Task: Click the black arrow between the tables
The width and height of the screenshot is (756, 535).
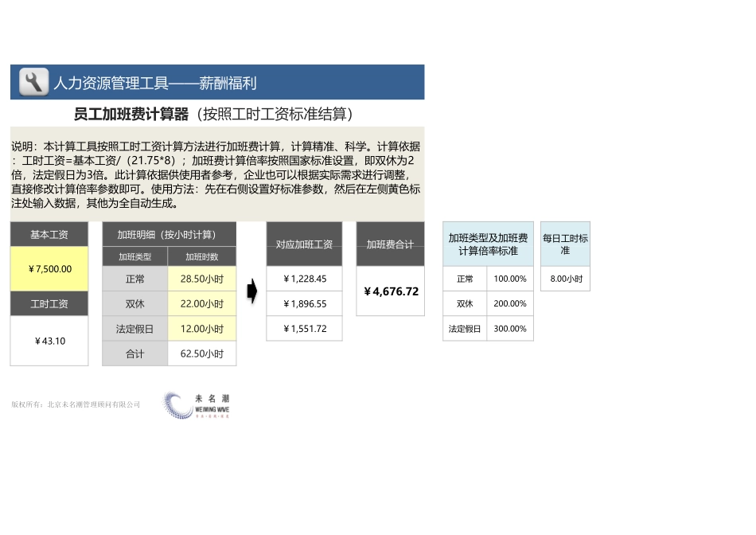Action: (x=252, y=291)
